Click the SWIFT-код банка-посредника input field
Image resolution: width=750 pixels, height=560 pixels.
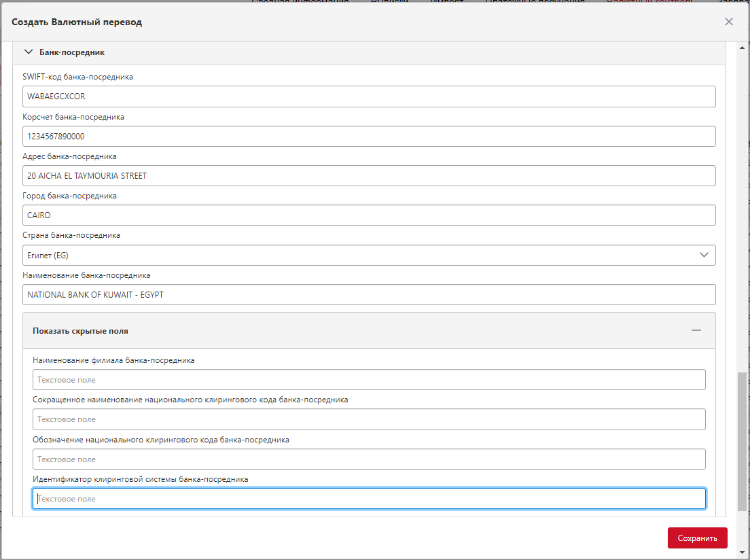click(x=369, y=97)
